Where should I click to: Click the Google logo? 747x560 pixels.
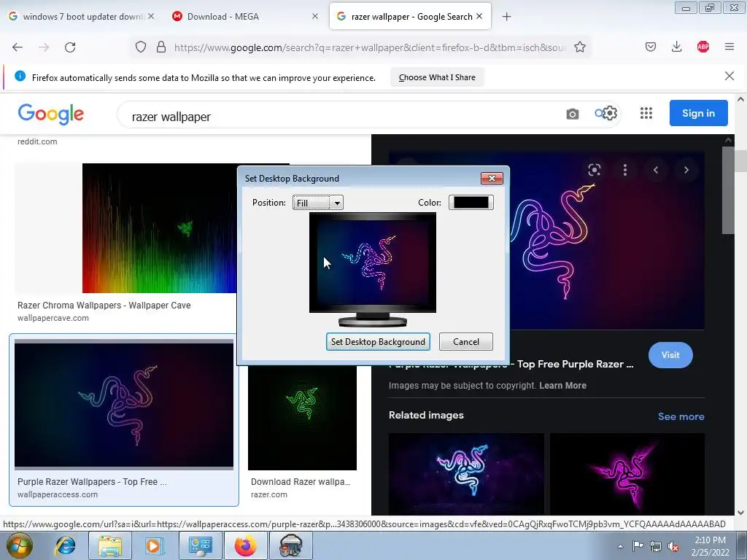51,114
